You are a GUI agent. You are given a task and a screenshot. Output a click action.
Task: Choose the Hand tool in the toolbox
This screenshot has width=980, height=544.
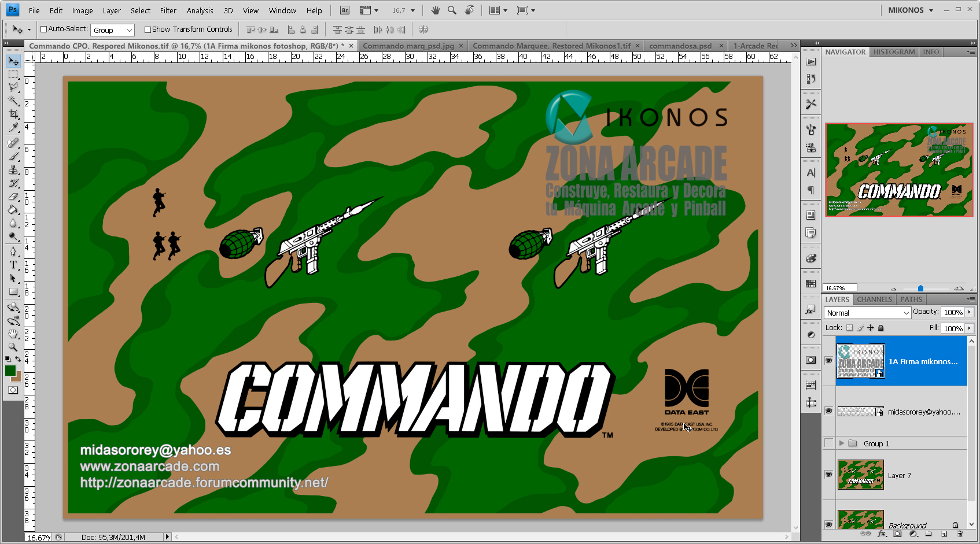coord(13,334)
